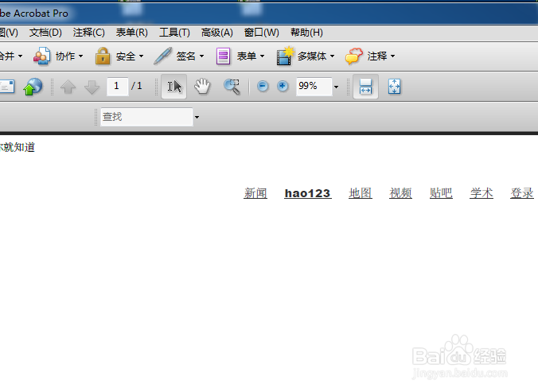Click the 登录 link

[x=522, y=193]
